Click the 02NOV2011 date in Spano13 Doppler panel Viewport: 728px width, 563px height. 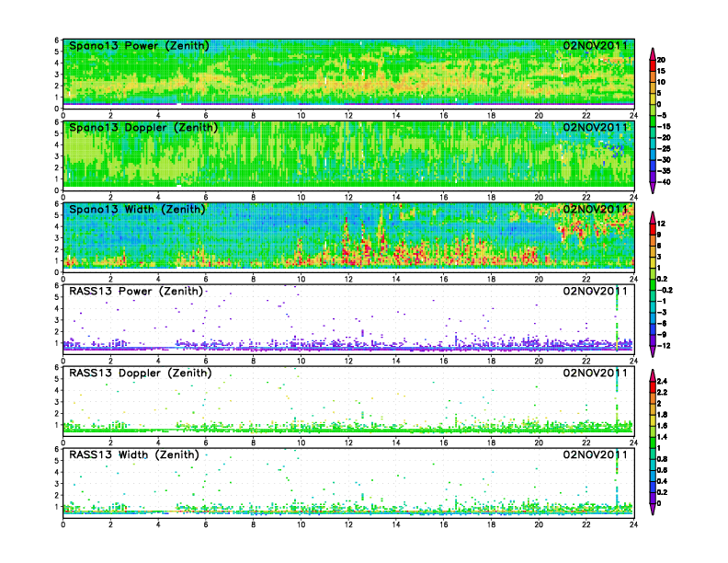[x=596, y=127]
